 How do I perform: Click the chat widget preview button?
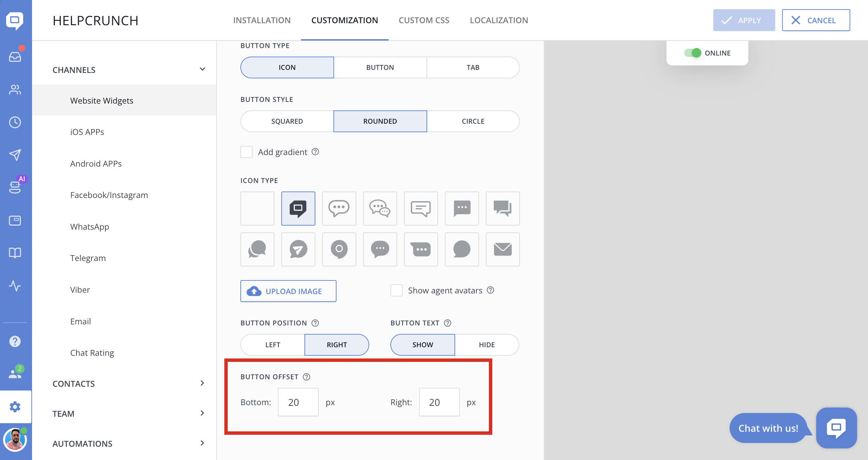(x=836, y=428)
